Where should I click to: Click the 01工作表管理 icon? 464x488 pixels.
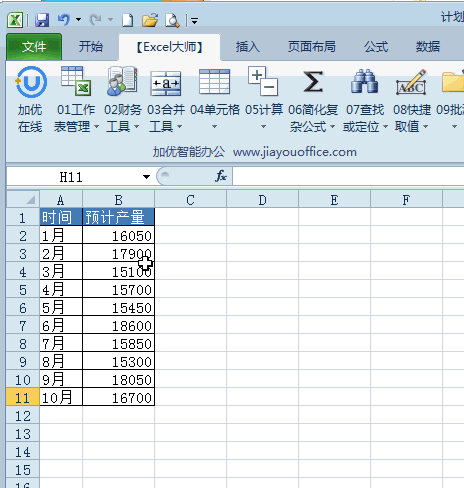click(x=76, y=81)
